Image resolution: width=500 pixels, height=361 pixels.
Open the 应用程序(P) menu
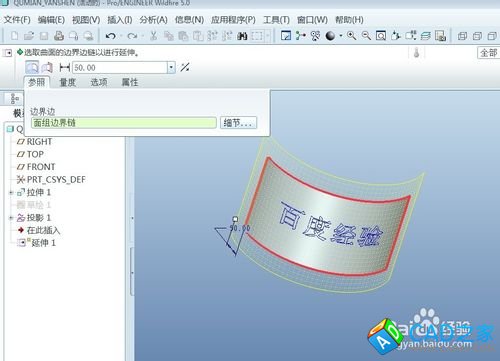click(x=233, y=20)
